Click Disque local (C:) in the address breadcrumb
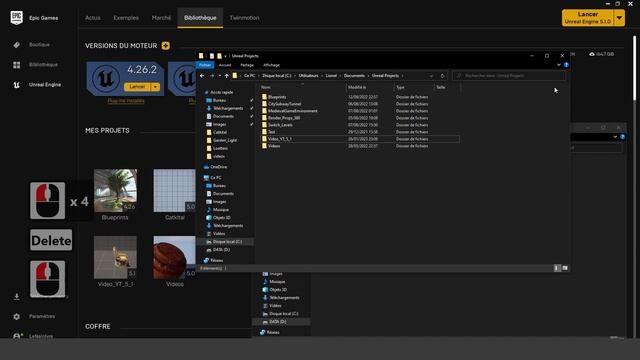 pos(277,76)
